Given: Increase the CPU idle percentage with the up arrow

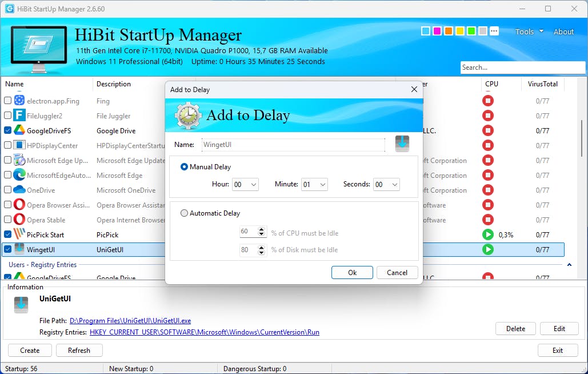Looking at the screenshot, I should point(261,229).
